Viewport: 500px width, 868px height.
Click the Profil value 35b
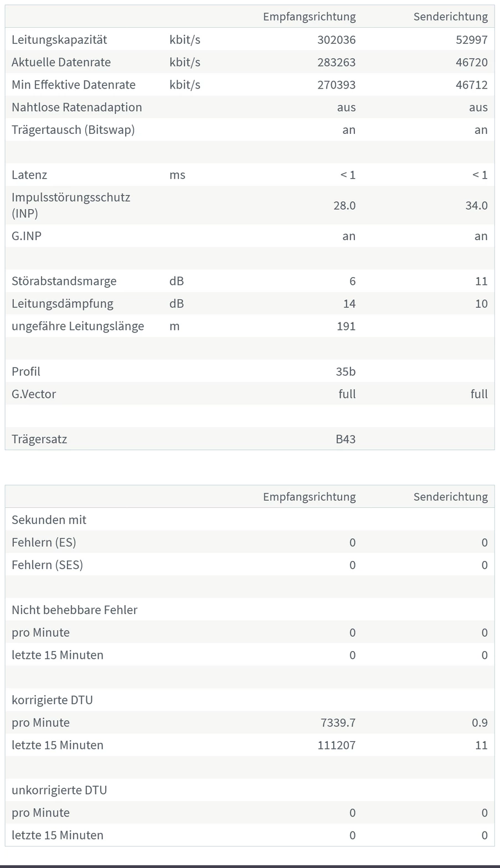[346, 372]
